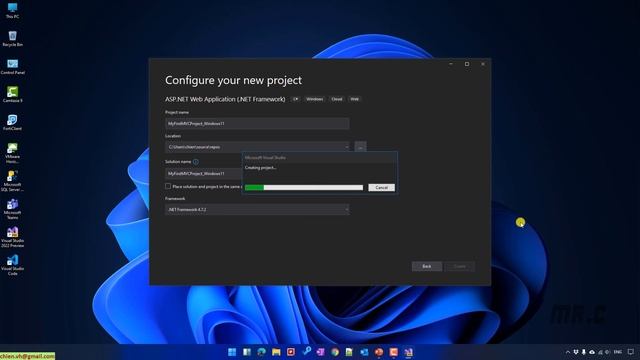Image resolution: width=640 pixels, height=360 pixels.
Task: Click the Creating project progress bar
Action: click(304, 187)
